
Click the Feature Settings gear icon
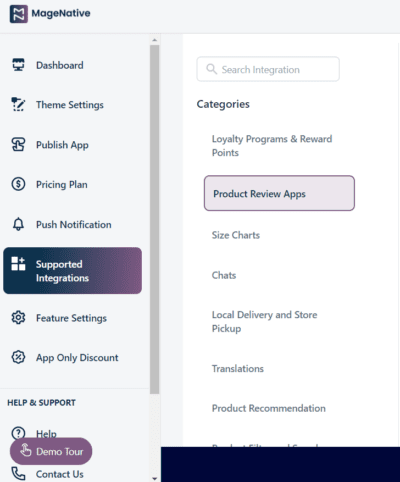[18, 318]
